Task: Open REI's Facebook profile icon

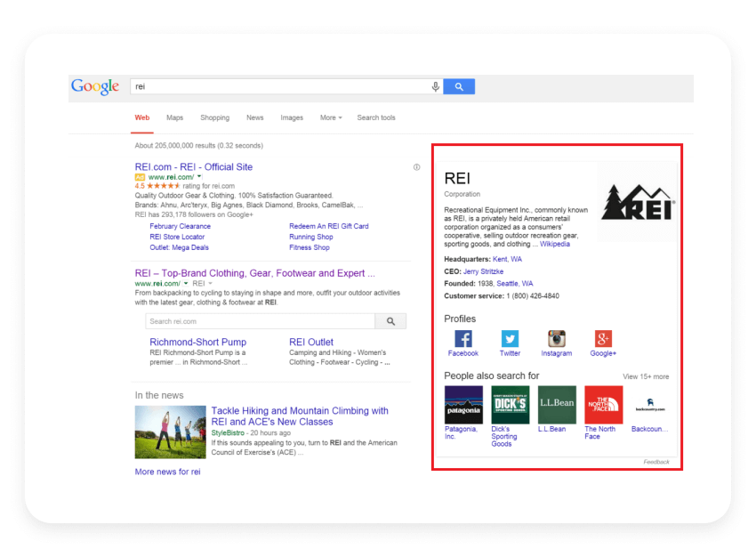Action: (463, 341)
